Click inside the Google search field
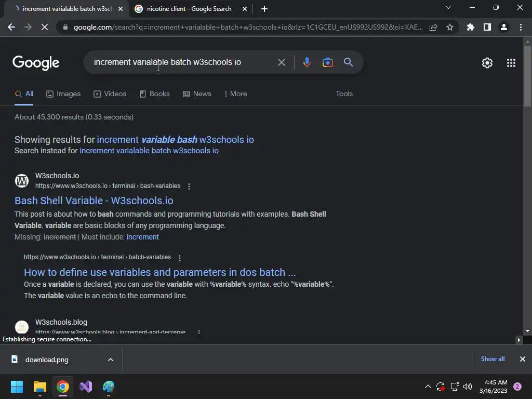Viewport: 532px width, 399px height. pyautogui.click(x=183, y=62)
